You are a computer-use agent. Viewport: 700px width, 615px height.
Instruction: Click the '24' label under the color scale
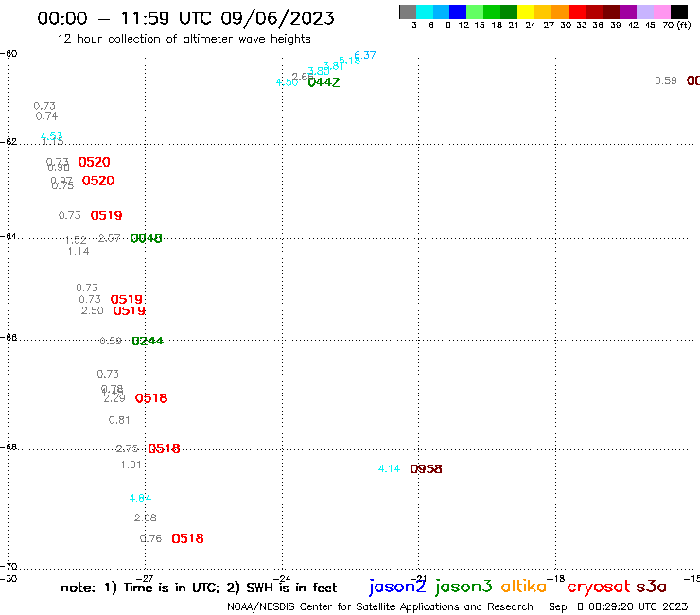click(531, 25)
